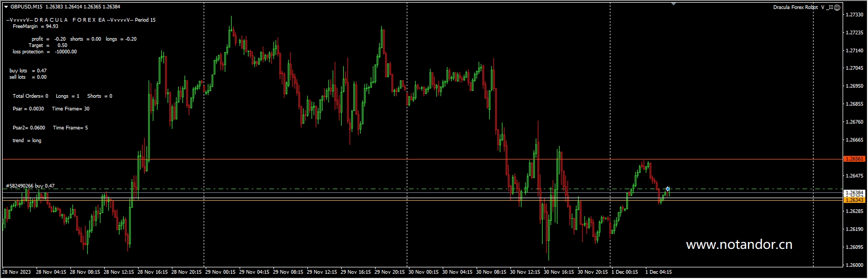Click the 1.27330 price scale label

click(855, 15)
